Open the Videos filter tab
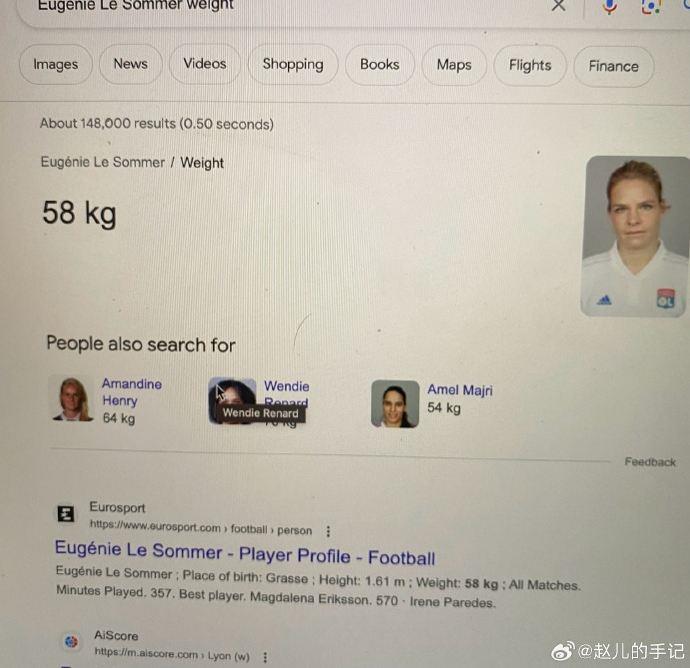690x668 pixels. (205, 64)
